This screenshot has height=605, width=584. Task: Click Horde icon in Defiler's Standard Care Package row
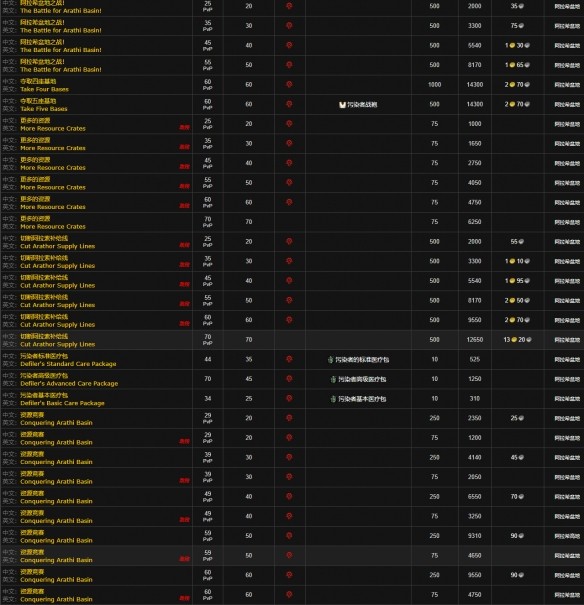click(x=289, y=359)
